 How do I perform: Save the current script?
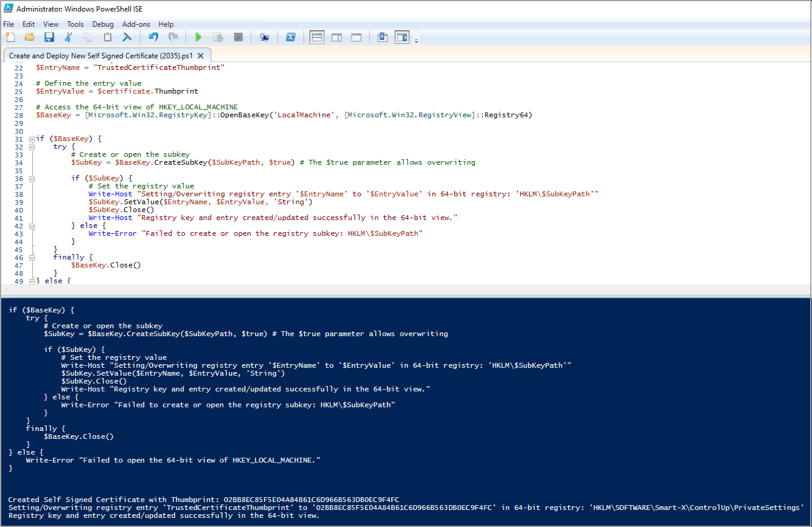[49, 37]
